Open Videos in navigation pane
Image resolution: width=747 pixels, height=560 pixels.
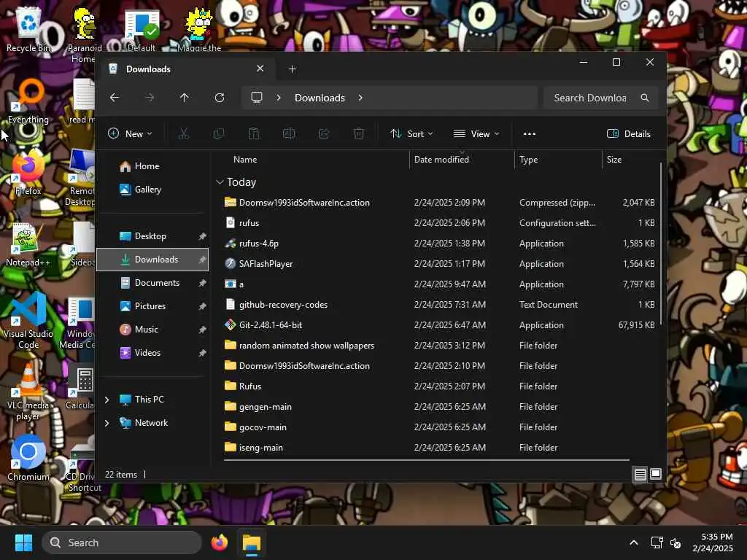[x=152, y=353]
